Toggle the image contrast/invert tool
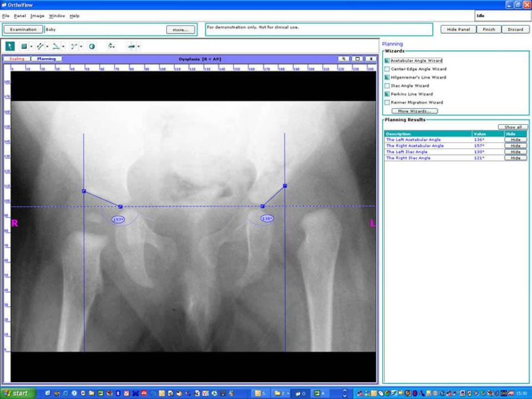Viewport: 532px width, 399px height. [x=92, y=46]
